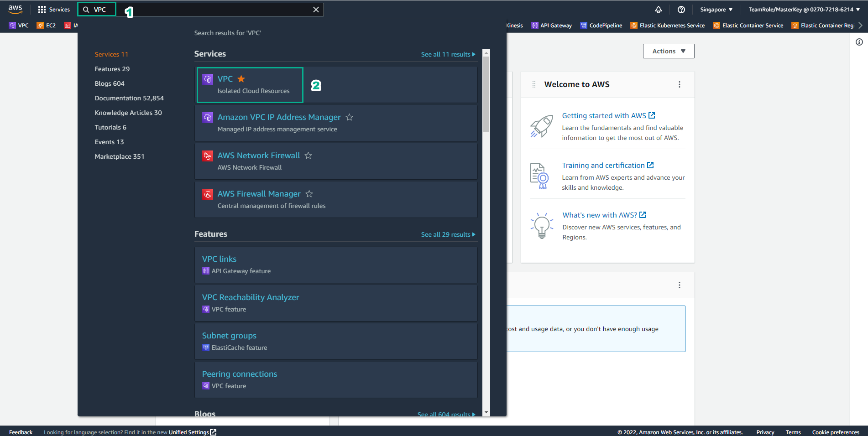Open the Services grid menu
The image size is (868, 436).
tap(53, 9)
